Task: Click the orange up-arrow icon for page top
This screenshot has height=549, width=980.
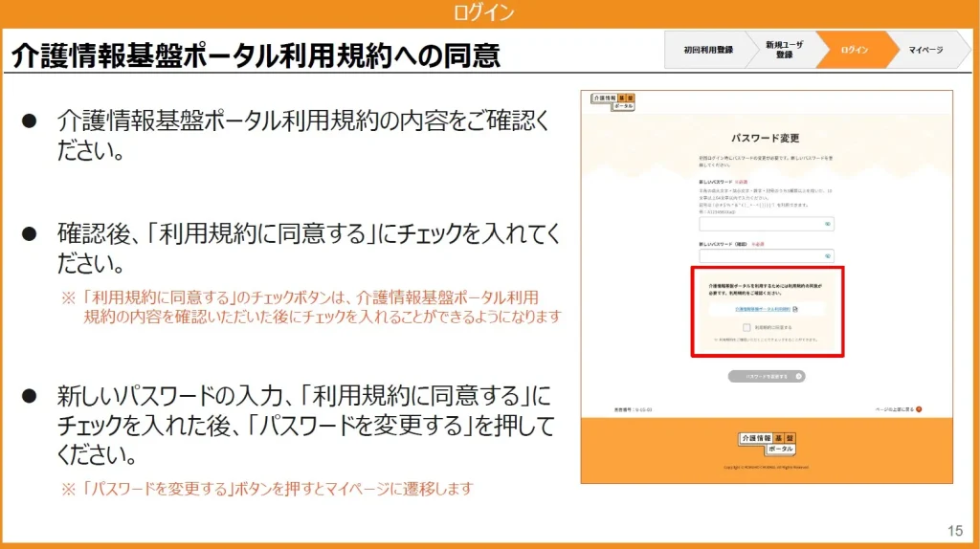Action: click(919, 408)
